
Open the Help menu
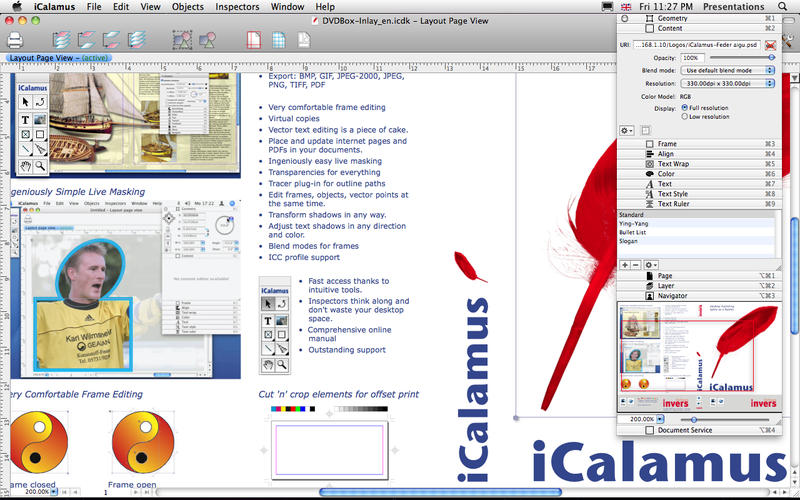pos(325,7)
